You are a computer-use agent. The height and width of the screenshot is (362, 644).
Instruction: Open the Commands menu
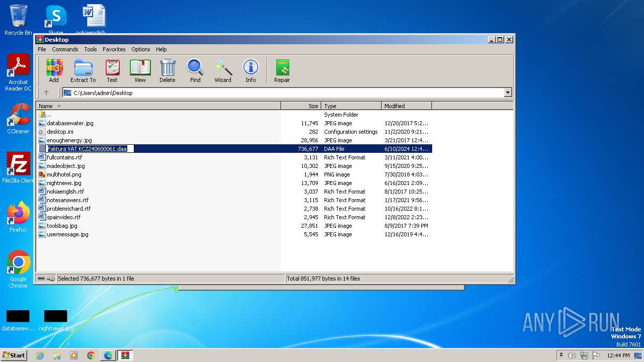[x=65, y=49]
